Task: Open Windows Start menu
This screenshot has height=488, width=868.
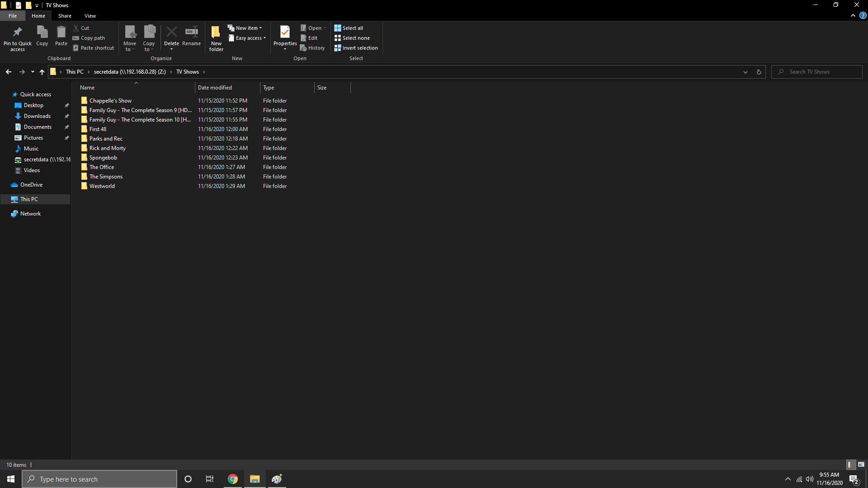Action: coord(11,479)
